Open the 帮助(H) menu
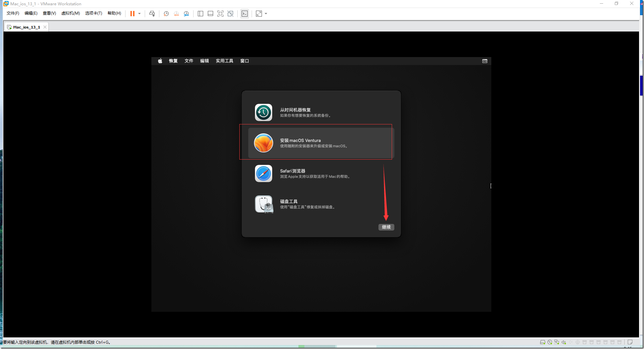This screenshot has width=644, height=349. click(114, 13)
